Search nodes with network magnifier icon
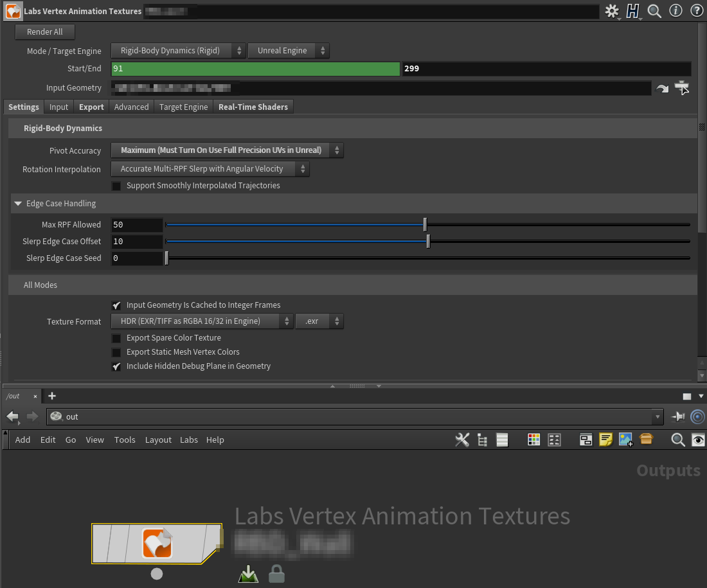Viewport: 707px width, 588px height. pyautogui.click(x=677, y=440)
